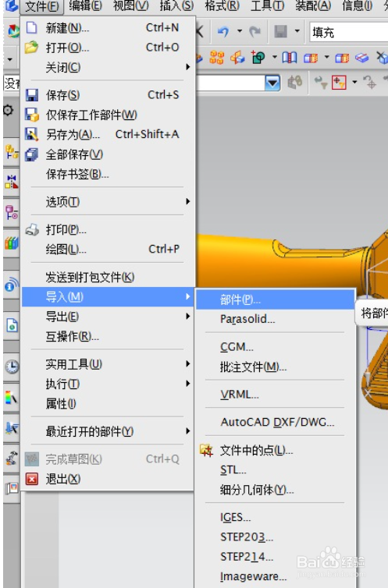Open the 文件(F) menu

coord(42,6)
